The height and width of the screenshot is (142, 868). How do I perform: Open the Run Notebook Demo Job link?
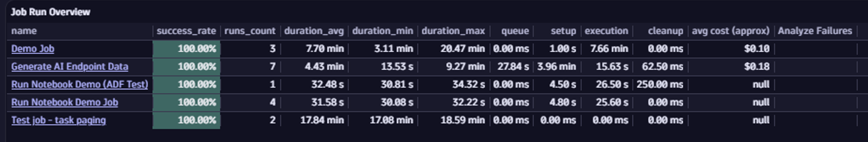tap(65, 102)
